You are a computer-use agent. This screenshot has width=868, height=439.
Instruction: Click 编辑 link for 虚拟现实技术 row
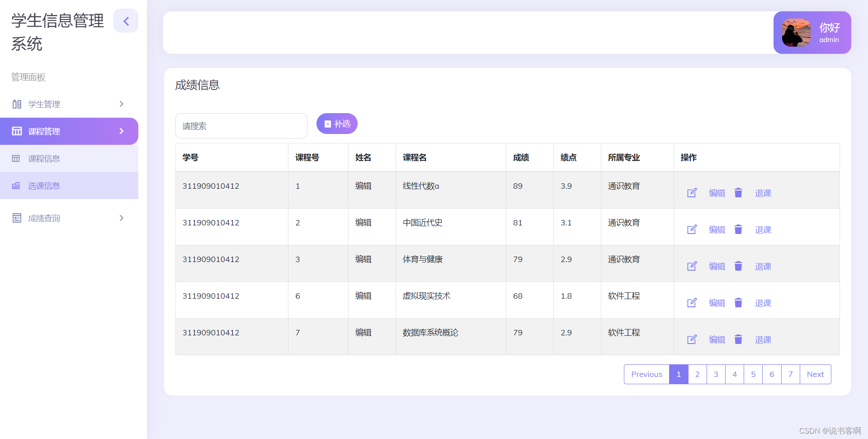pyautogui.click(x=717, y=303)
